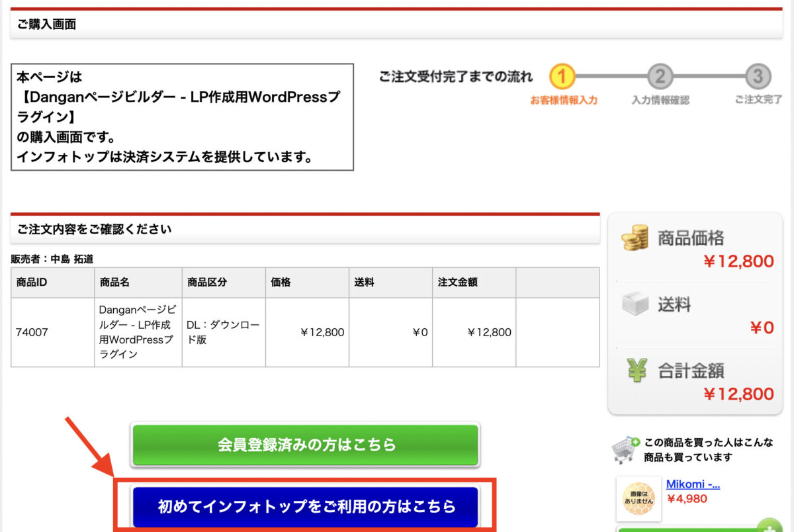Click the ご注文内容をご確認ください heading
Image resolution: width=794 pixels, height=532 pixels.
[95, 230]
